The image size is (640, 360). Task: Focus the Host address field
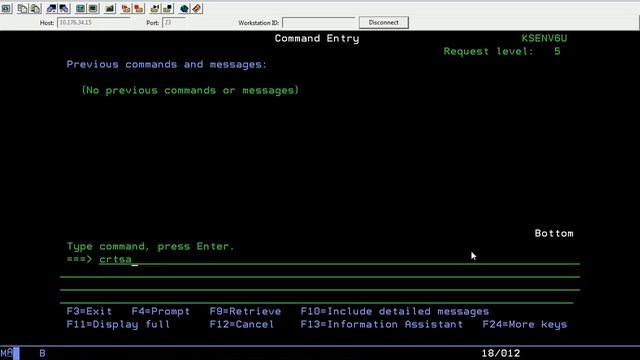tap(94, 22)
